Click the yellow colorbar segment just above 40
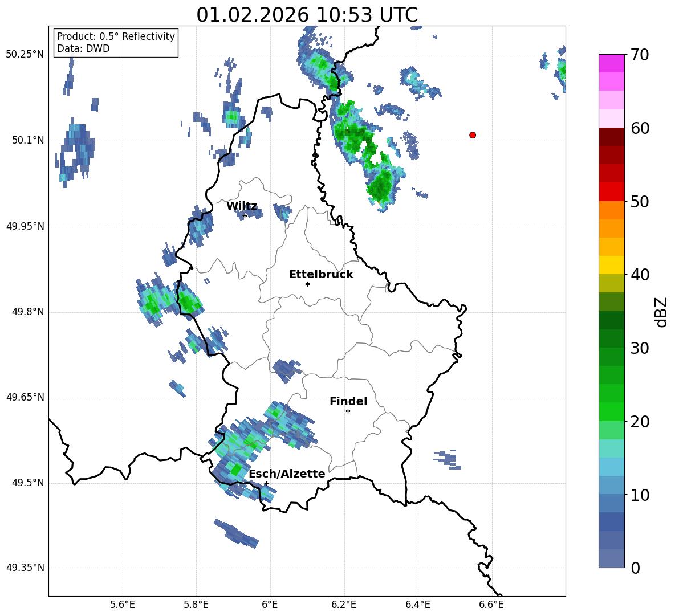The width and height of the screenshot is (675, 616). pos(611,265)
